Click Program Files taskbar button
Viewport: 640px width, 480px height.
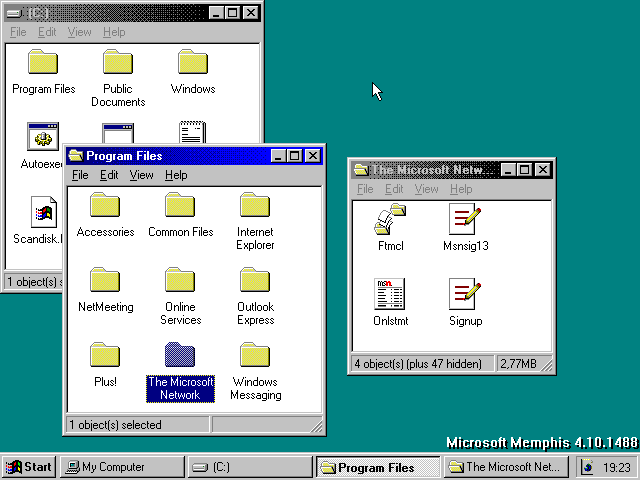(x=378, y=467)
